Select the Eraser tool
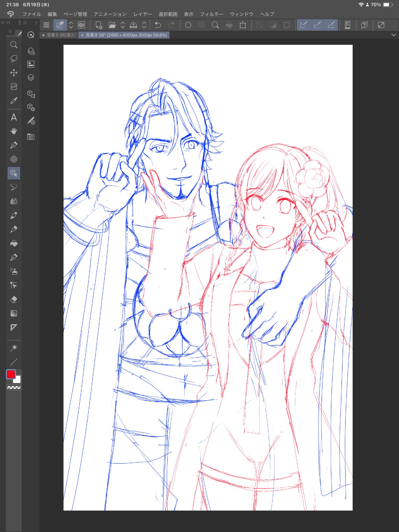 click(14, 300)
